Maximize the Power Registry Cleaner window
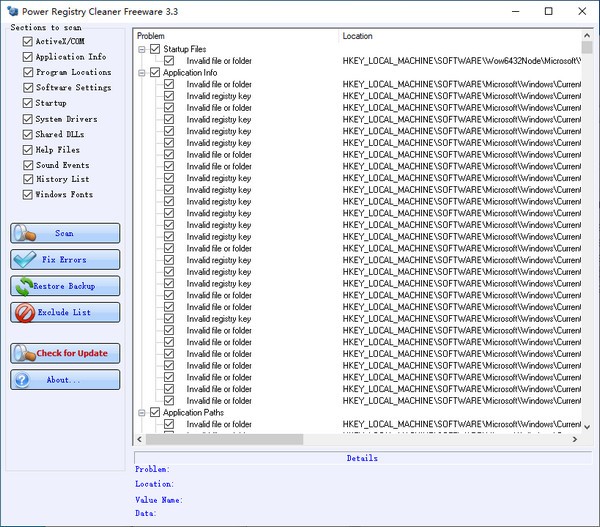 [x=549, y=11]
